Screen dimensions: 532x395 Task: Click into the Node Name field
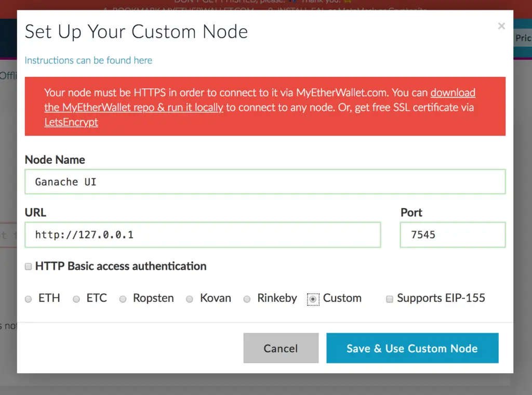265,182
